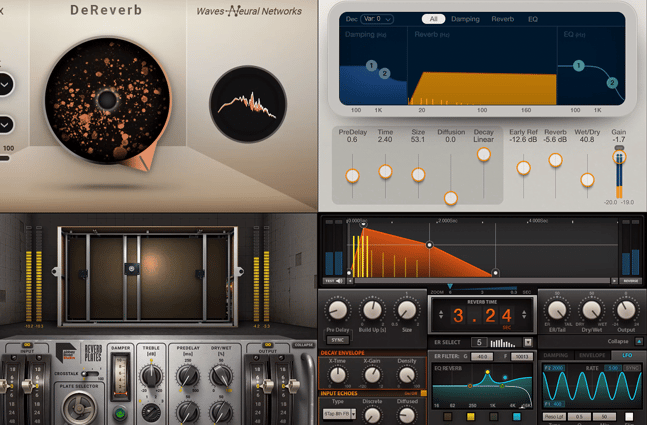Click the Time slider handle
The image size is (647, 425).
click(385, 171)
